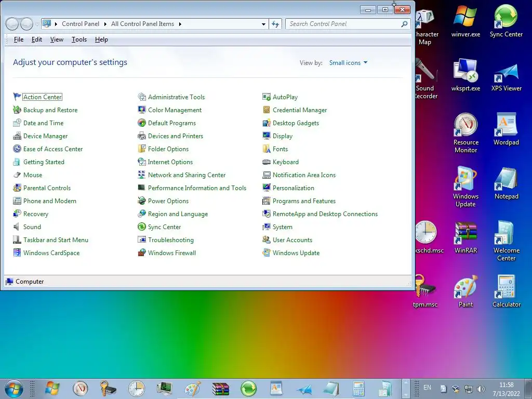
Task: Open the recent pages dropdown beside Forward button
Action: [x=37, y=24]
